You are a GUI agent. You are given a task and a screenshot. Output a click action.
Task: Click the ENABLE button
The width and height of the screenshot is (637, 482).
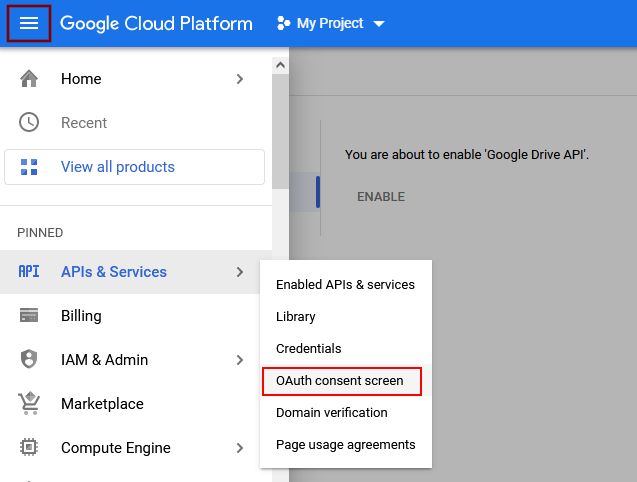coord(381,197)
